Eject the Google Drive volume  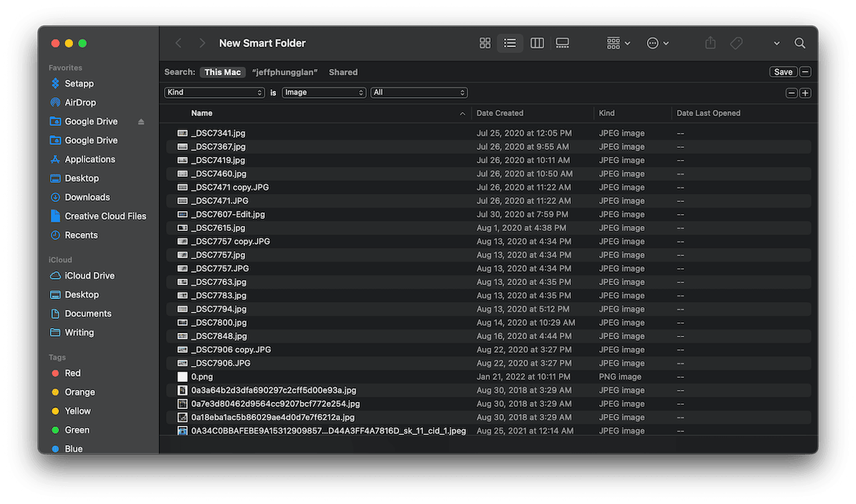coord(141,122)
